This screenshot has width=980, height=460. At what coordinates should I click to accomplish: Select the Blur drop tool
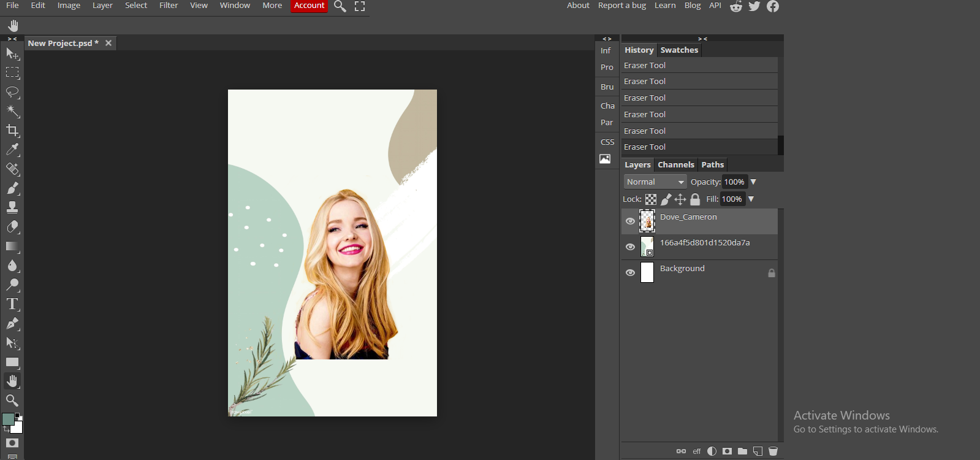coord(12,266)
